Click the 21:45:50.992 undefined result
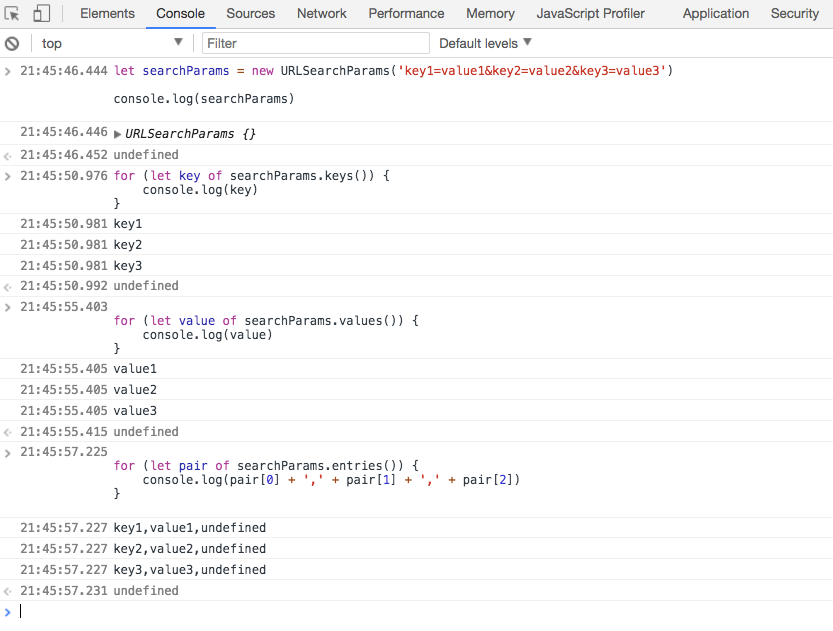Screen dimensions: 833x631 (x=146, y=286)
